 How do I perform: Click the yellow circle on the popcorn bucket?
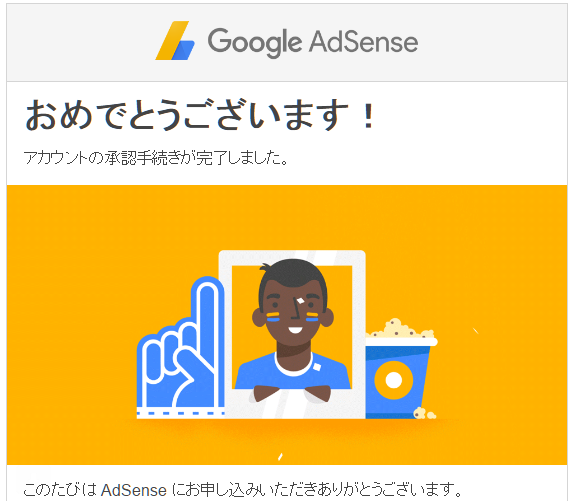[x=393, y=380]
